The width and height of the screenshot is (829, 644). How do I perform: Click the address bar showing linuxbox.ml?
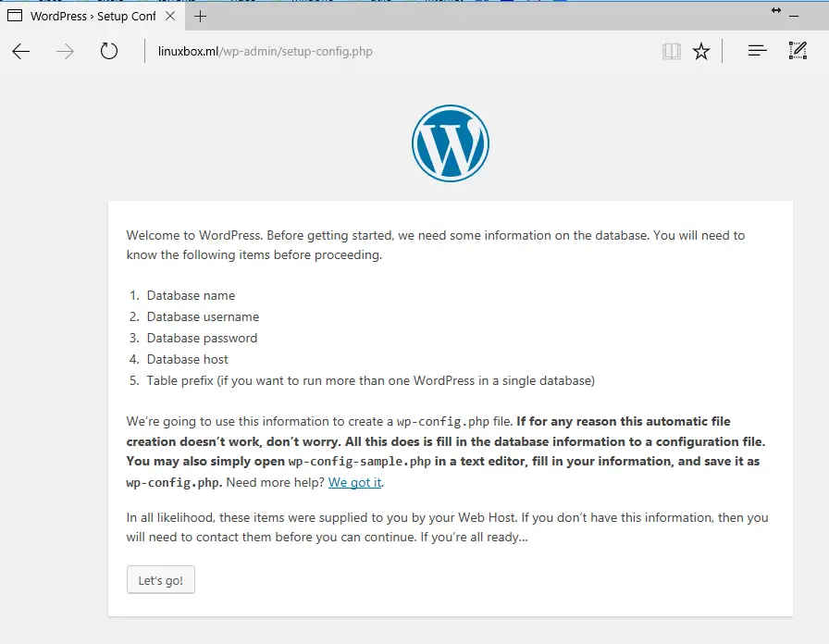(x=265, y=51)
